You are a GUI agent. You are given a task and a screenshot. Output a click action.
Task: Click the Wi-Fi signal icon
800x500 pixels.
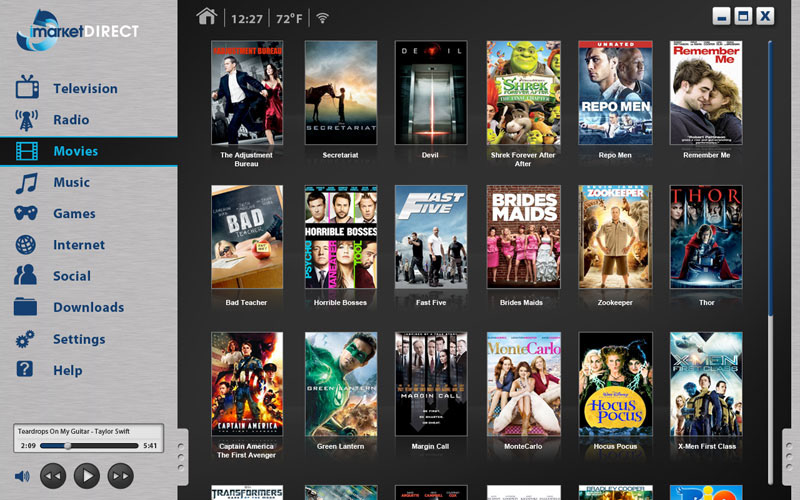322,18
